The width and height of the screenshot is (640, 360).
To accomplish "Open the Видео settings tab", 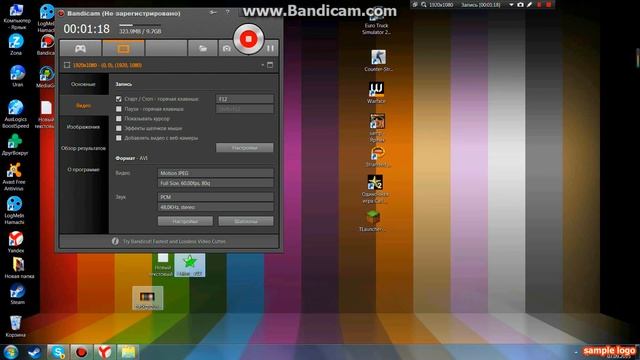I will coord(83,105).
